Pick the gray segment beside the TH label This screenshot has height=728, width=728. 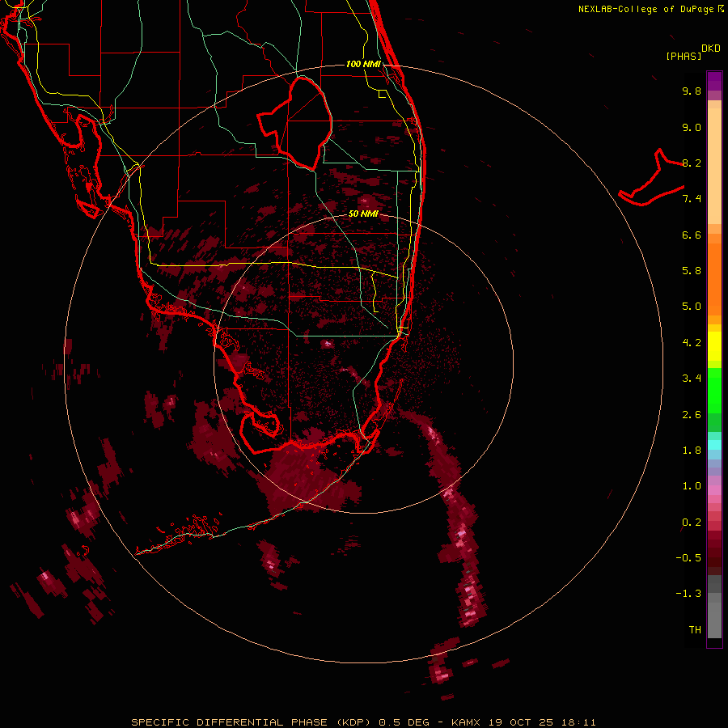point(714,621)
